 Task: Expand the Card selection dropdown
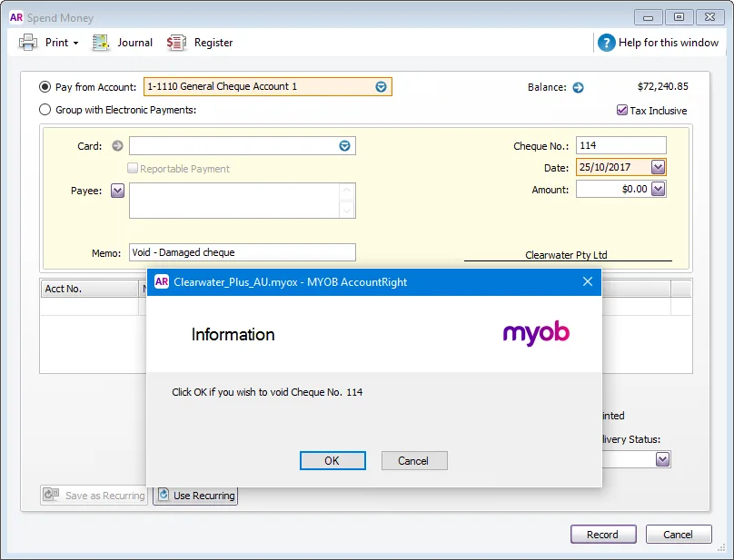pyautogui.click(x=344, y=146)
